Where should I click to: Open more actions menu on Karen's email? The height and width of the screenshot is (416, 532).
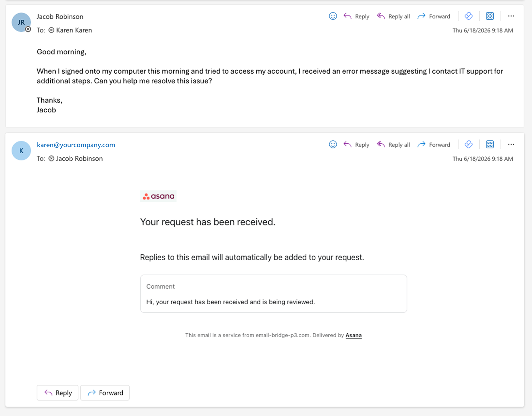click(x=511, y=144)
